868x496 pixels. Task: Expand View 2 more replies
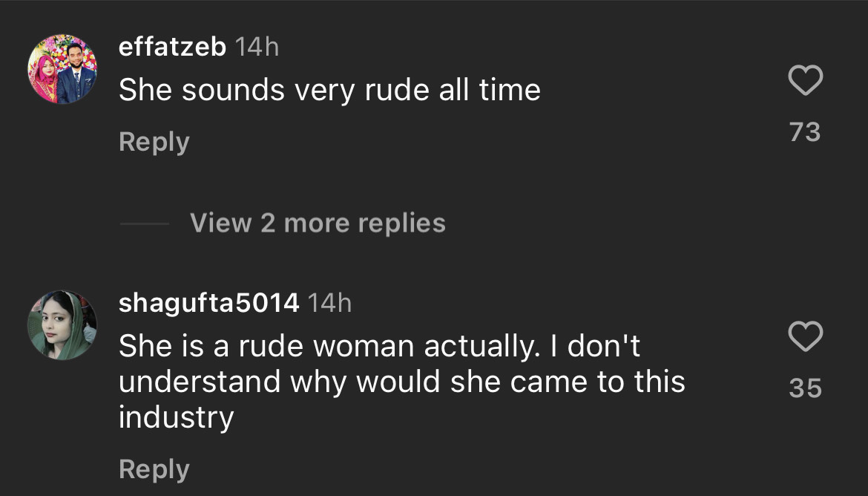318,223
